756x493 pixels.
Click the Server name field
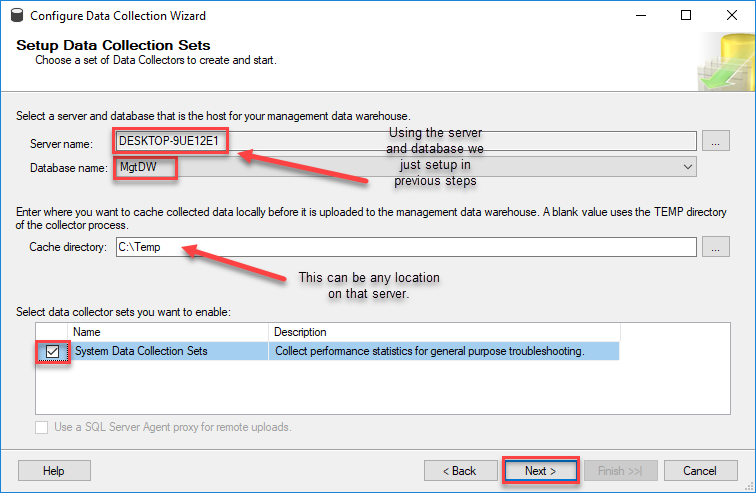[406, 141]
